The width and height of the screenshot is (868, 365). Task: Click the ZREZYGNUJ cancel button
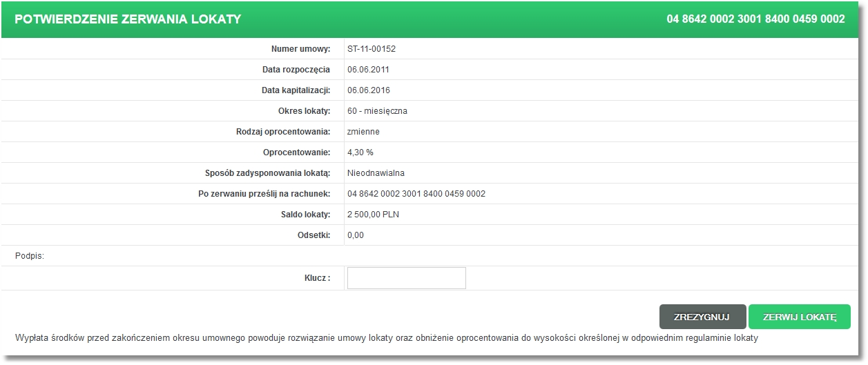point(702,317)
